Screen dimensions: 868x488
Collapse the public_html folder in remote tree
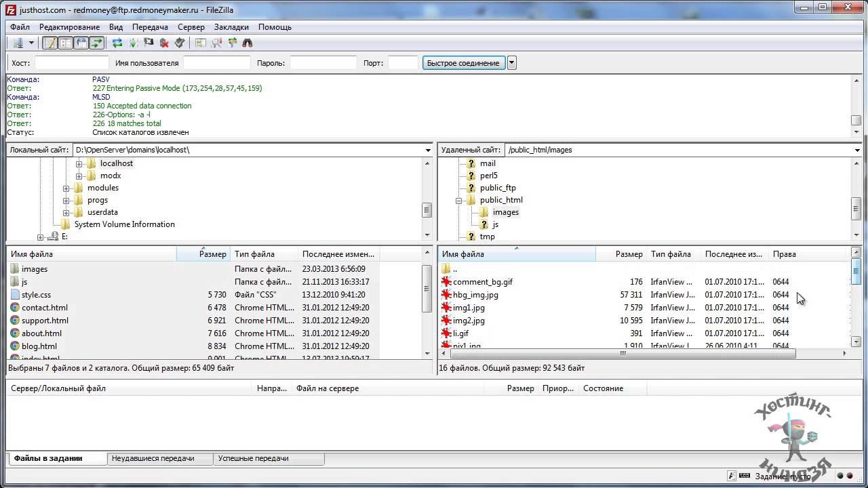pyautogui.click(x=458, y=200)
